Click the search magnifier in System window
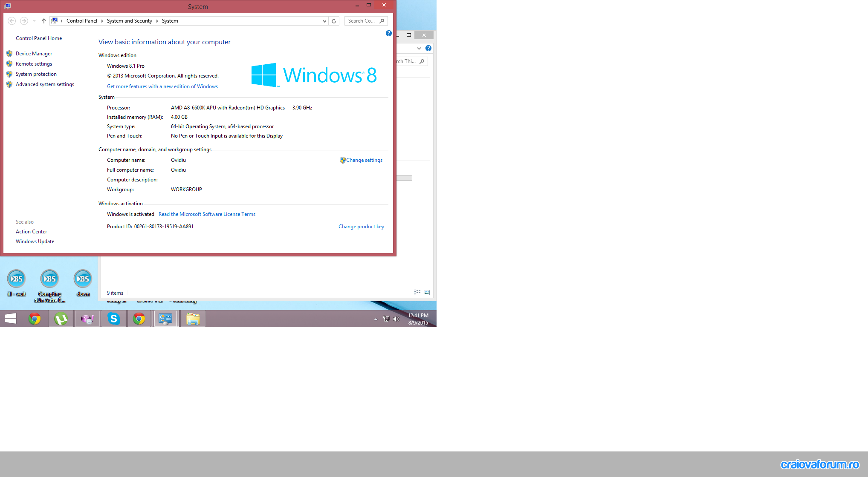Image resolution: width=868 pixels, height=477 pixels. click(x=382, y=21)
